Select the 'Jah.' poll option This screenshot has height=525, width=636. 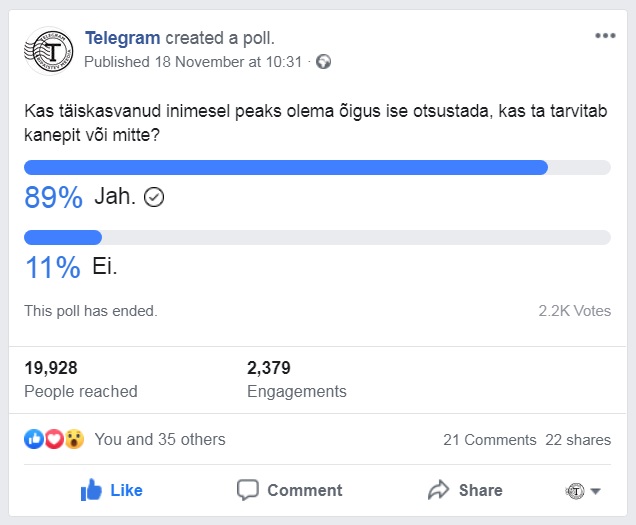[x=115, y=197]
